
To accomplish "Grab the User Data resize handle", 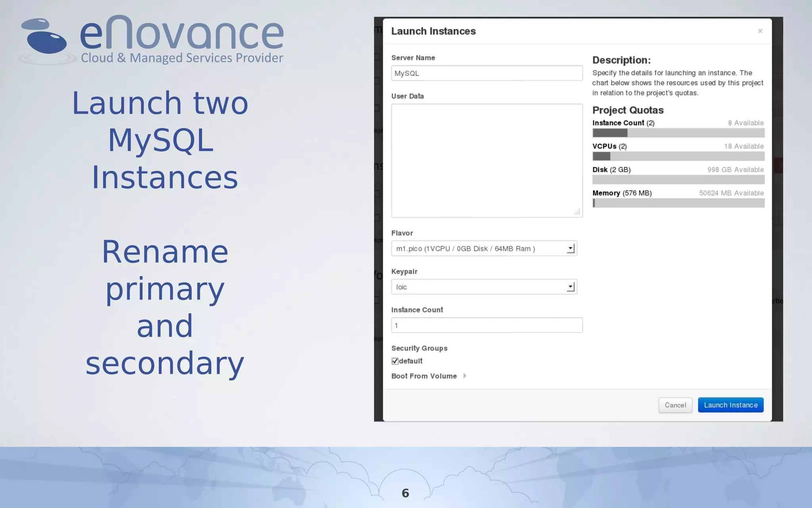I will pos(577,212).
